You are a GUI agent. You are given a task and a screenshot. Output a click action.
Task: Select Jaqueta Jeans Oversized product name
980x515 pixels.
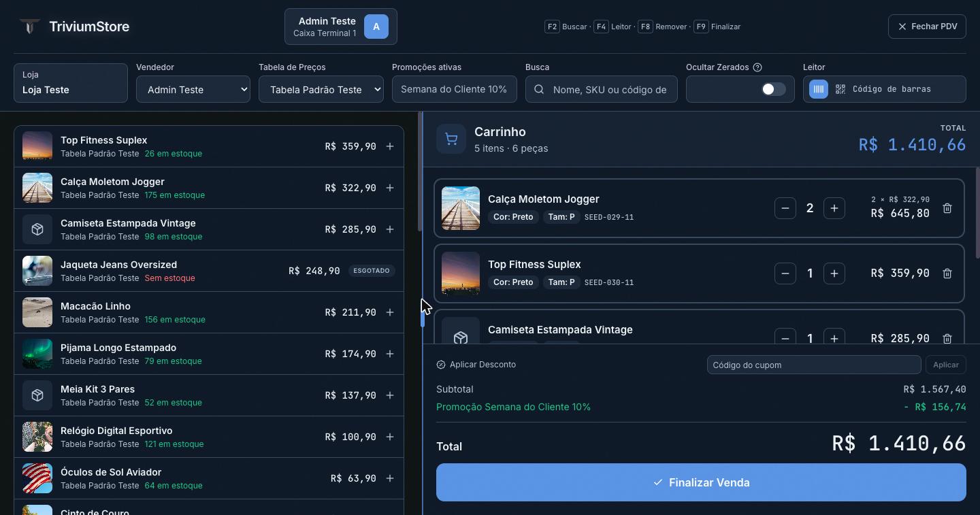[x=118, y=265]
